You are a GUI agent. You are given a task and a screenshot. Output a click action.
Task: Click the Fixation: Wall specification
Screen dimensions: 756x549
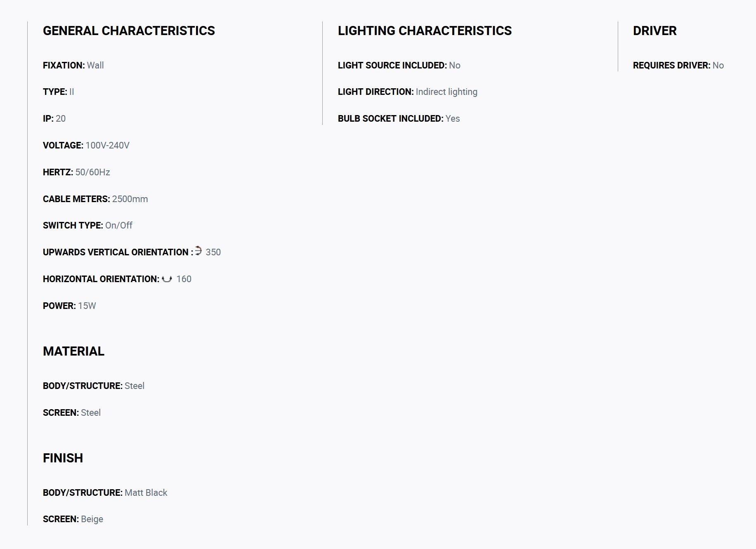pos(73,65)
